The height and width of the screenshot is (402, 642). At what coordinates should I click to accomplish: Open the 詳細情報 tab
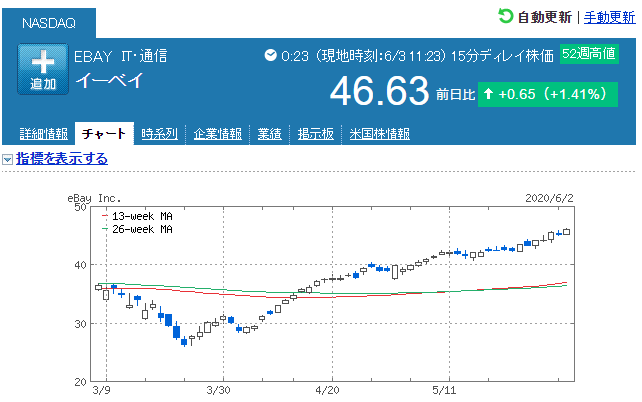[x=44, y=134]
